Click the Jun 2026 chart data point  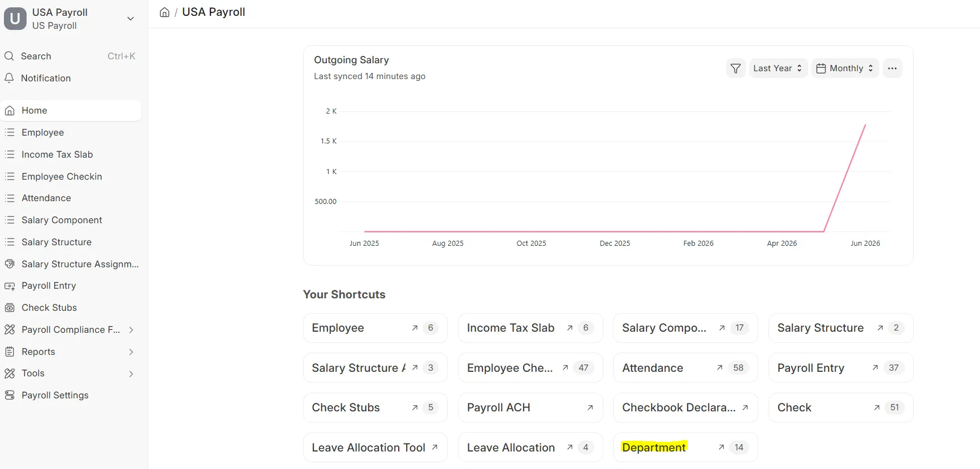(865, 125)
